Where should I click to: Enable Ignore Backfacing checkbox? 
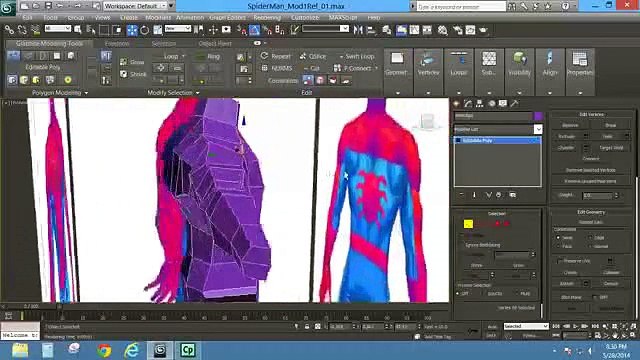[462, 245]
